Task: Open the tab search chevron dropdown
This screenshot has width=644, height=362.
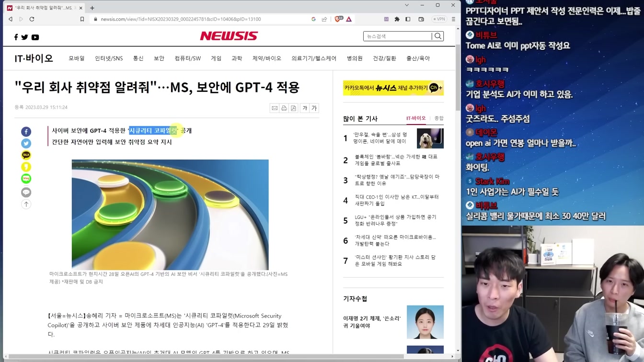Action: pos(407,5)
